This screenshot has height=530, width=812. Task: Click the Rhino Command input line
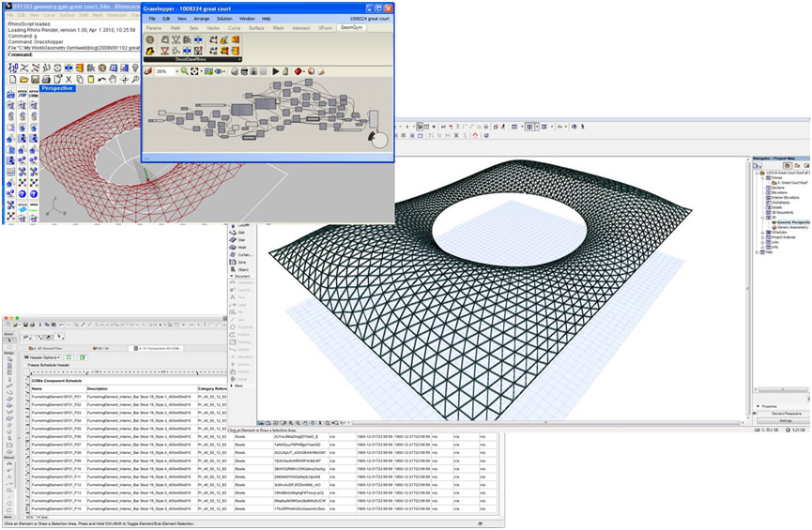[x=73, y=54]
